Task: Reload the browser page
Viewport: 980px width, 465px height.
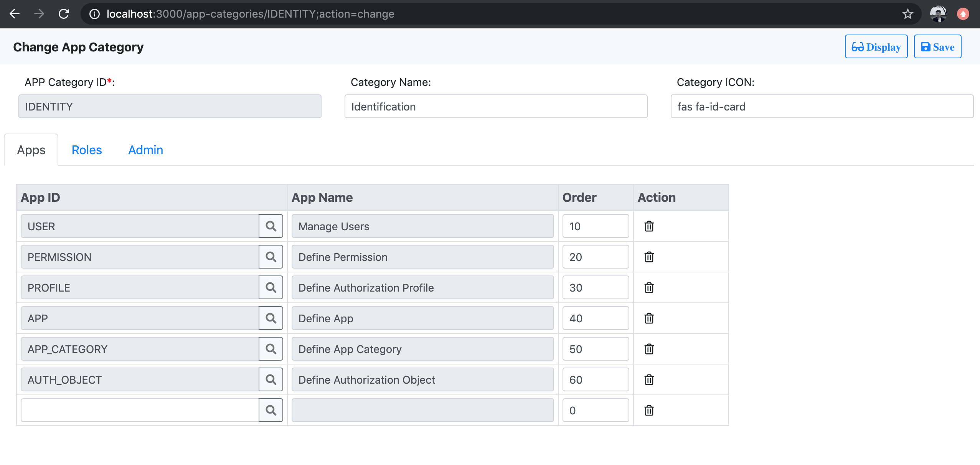Action: [x=64, y=14]
